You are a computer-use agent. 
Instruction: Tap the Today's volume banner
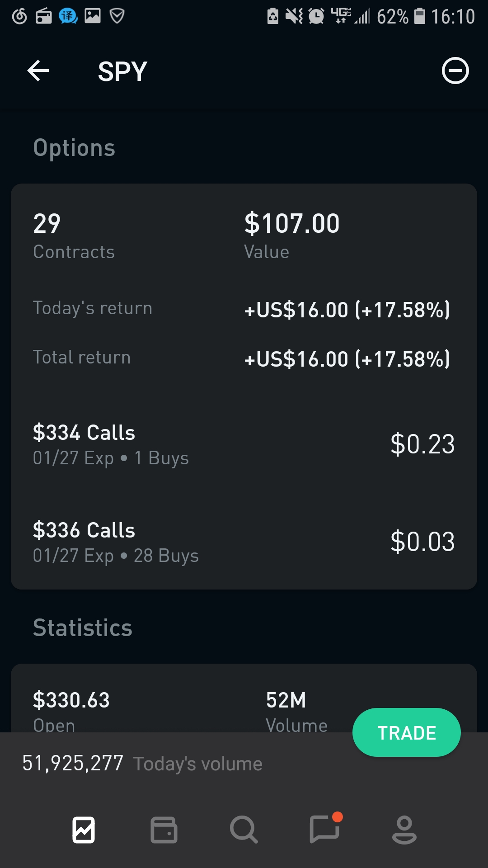tap(142, 764)
